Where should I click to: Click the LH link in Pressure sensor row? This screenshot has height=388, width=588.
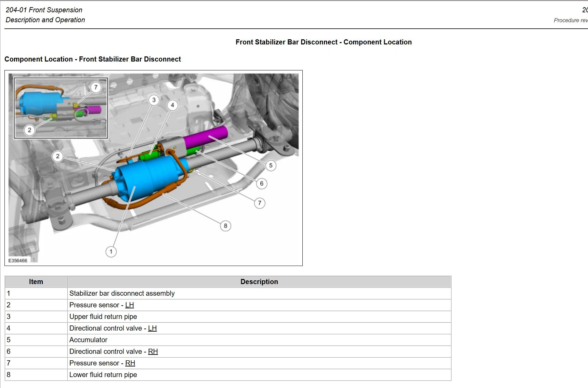coord(129,305)
